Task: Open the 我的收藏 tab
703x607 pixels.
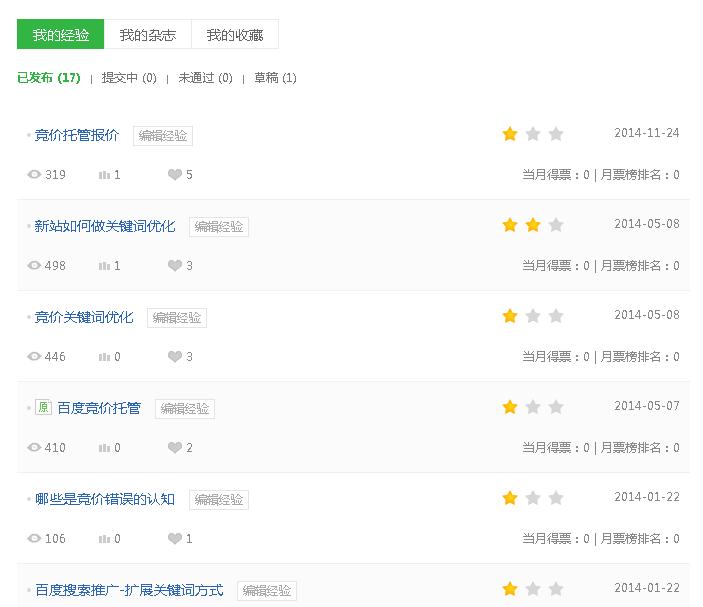Action: (235, 35)
